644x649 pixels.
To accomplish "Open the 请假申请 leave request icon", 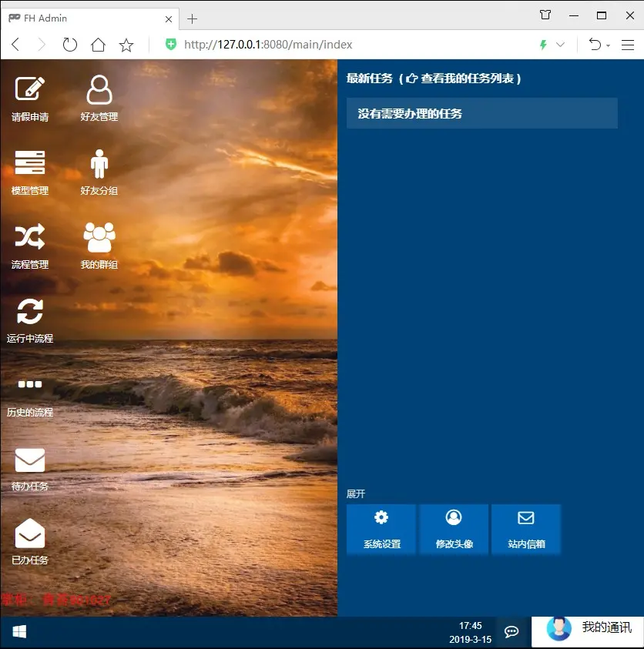I will coord(30,99).
